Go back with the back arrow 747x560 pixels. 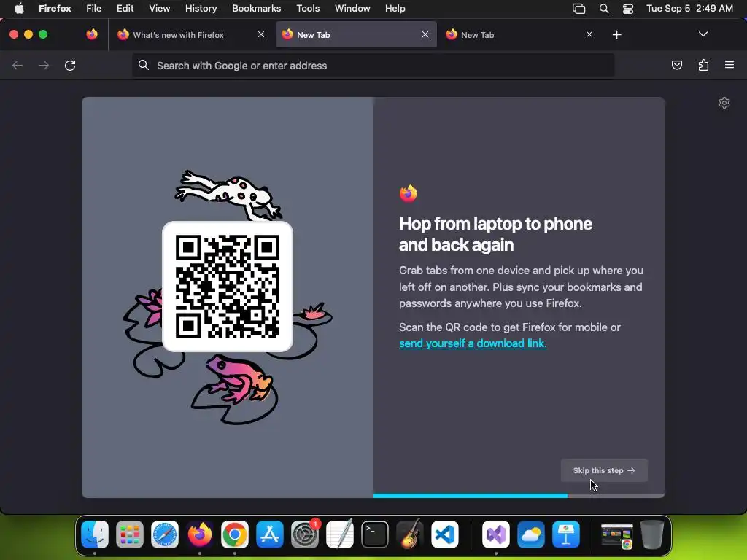click(x=18, y=65)
